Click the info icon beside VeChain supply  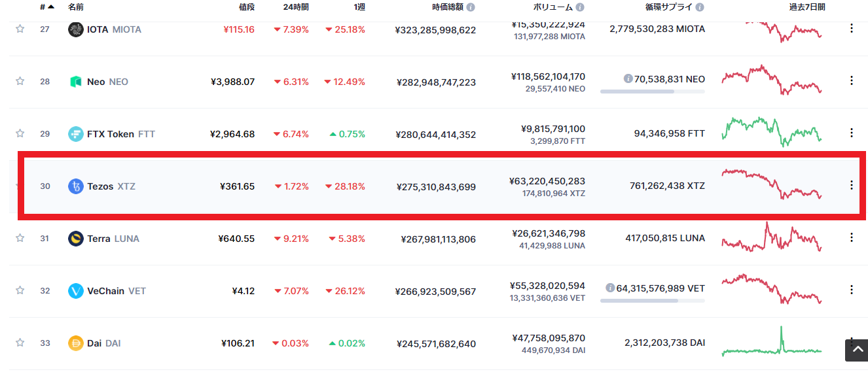610,288
